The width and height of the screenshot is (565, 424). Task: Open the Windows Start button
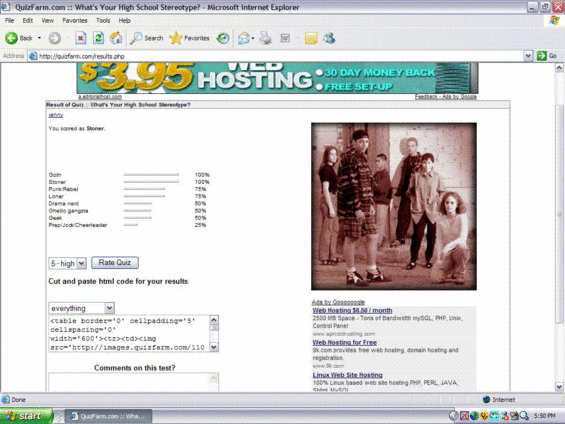point(26,416)
